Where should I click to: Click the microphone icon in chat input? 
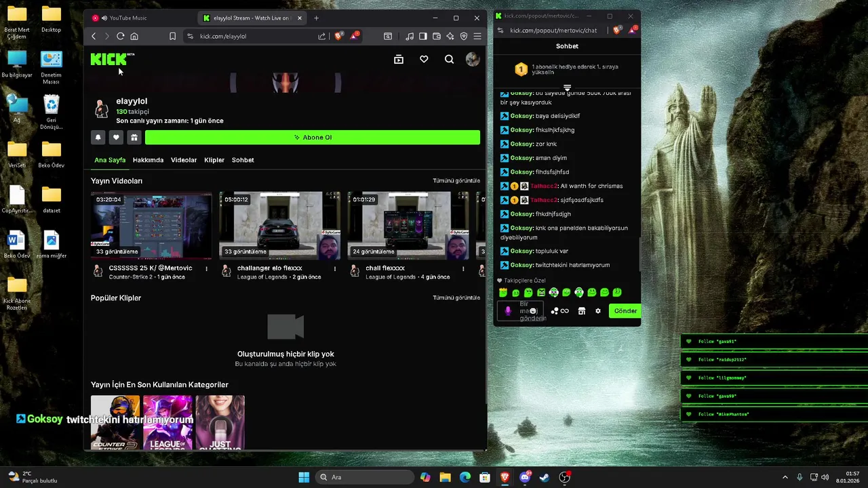508,311
